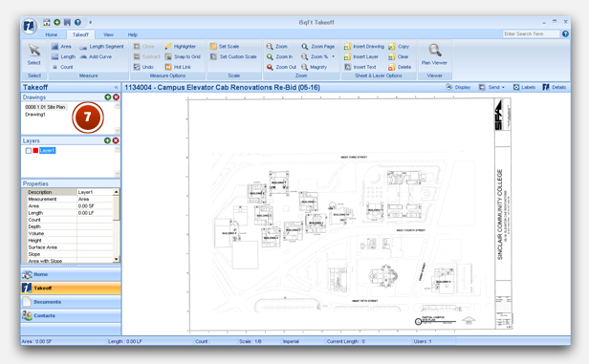589x364 pixels.
Task: Select Drawing1 in the Drawings list
Action: point(35,115)
